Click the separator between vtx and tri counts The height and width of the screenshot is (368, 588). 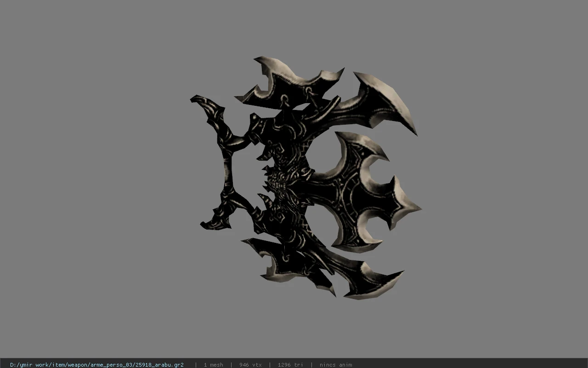(x=270, y=364)
